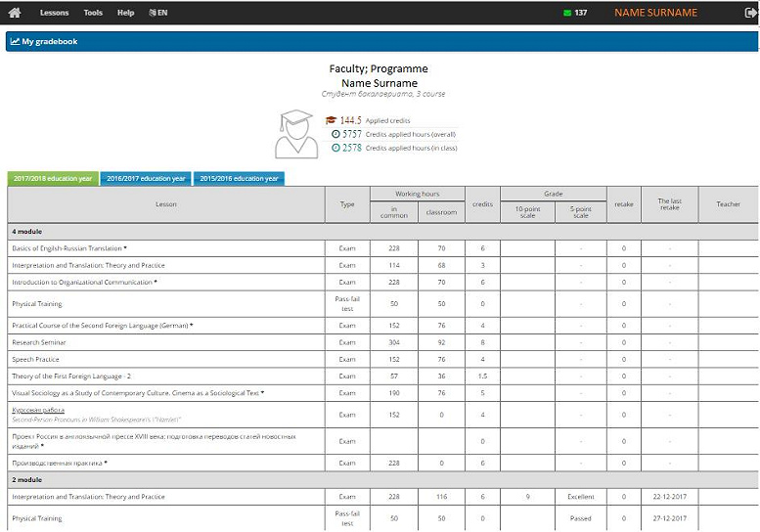
Task: Click the Lesson column header
Action: (166, 204)
